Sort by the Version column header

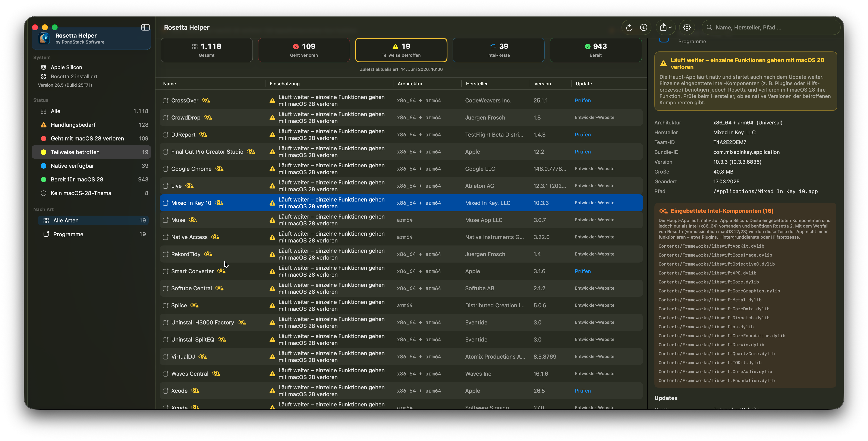542,84
